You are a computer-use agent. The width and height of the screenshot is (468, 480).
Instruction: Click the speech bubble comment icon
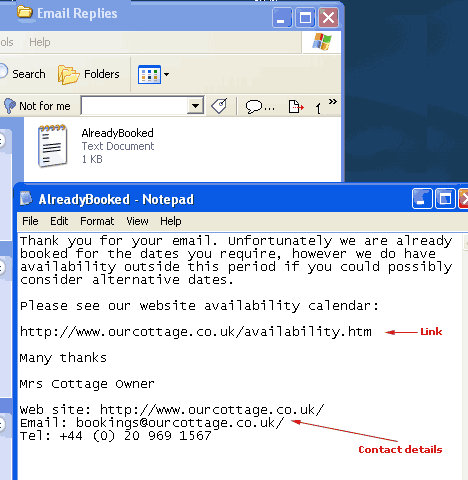pyautogui.click(x=254, y=107)
